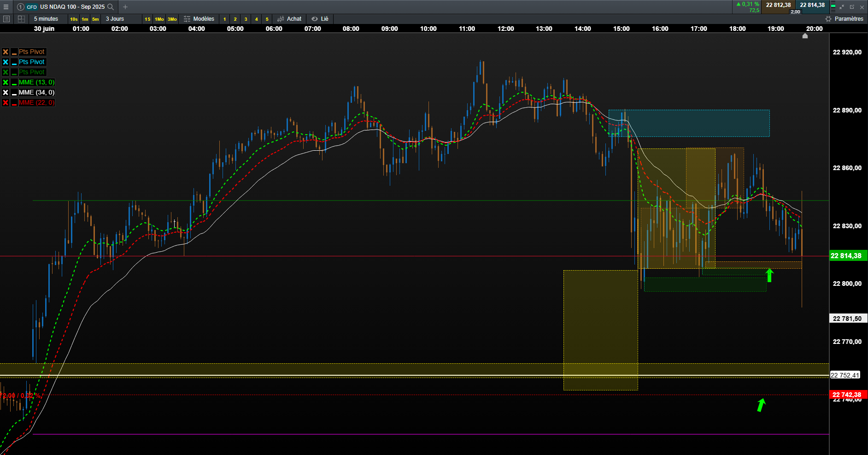This screenshot has width=868, height=455.
Task: Open the 3 Jours history range dropdown
Action: click(x=115, y=19)
